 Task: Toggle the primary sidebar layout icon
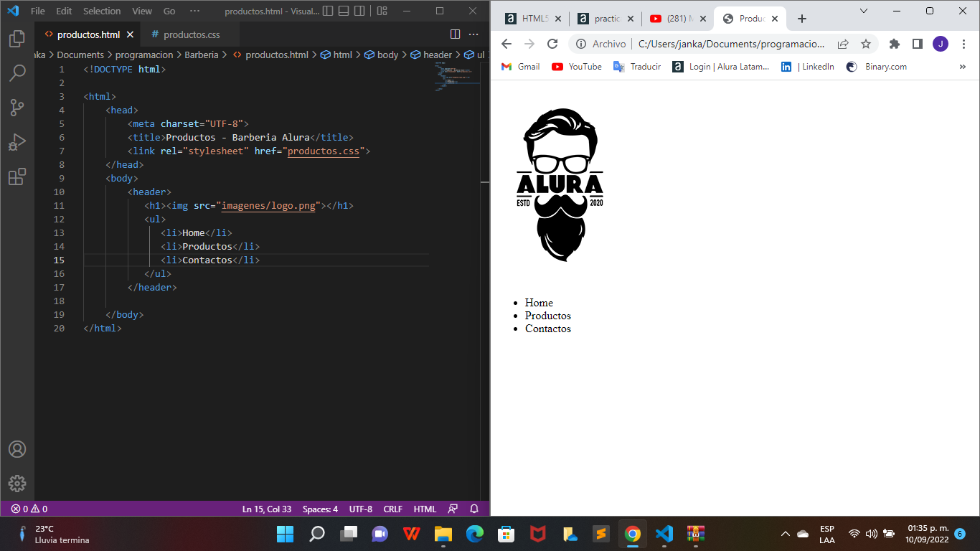(328, 11)
